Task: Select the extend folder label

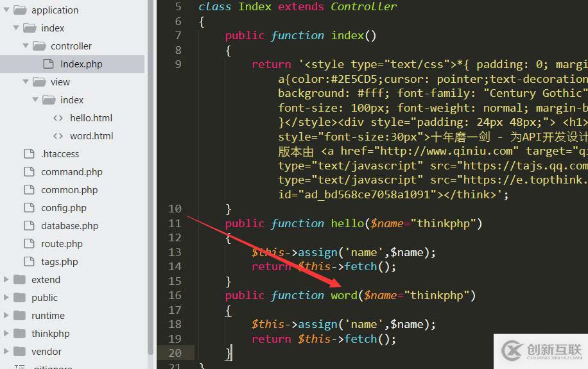Action: (46, 279)
